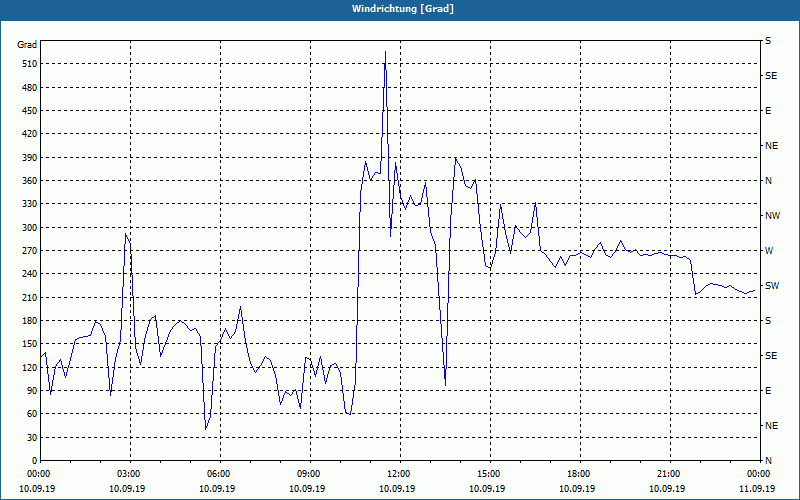
Task: Click the 420 y-axis value
Action: coord(30,134)
